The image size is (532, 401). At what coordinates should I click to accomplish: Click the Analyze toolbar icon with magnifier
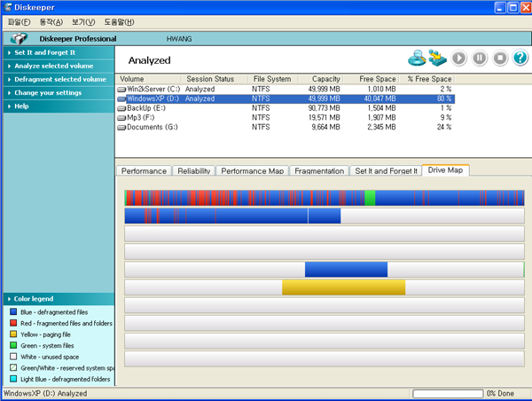pos(417,58)
